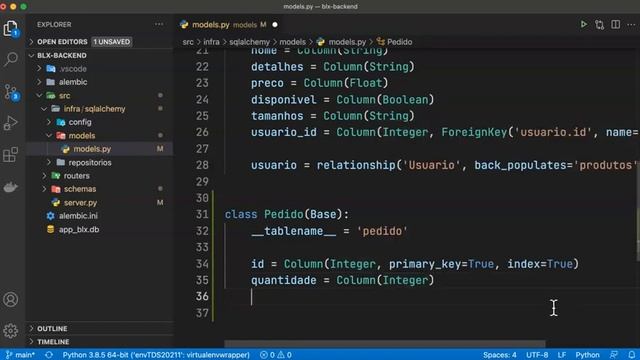Open feedback icon in status bar

point(613,355)
